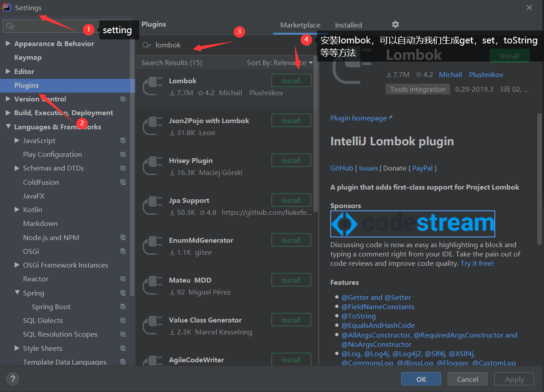544x392 pixels.
Task: Click the Cancel button
Action: point(468,379)
